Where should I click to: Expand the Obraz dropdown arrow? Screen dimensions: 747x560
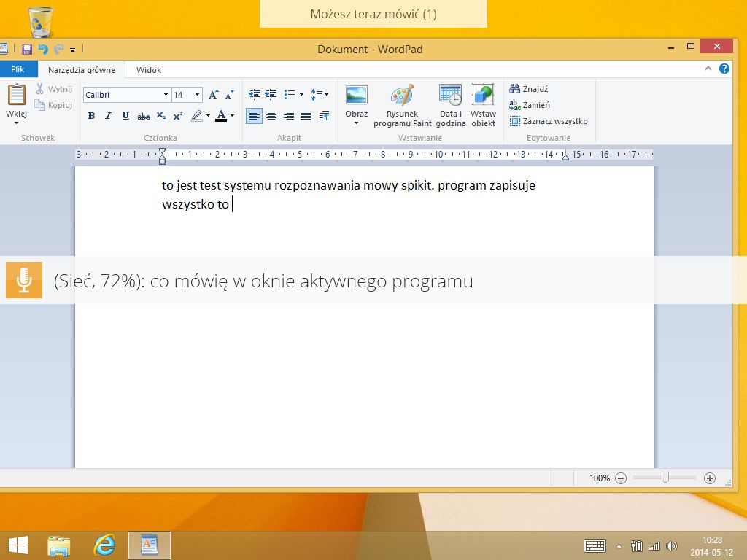point(356,123)
